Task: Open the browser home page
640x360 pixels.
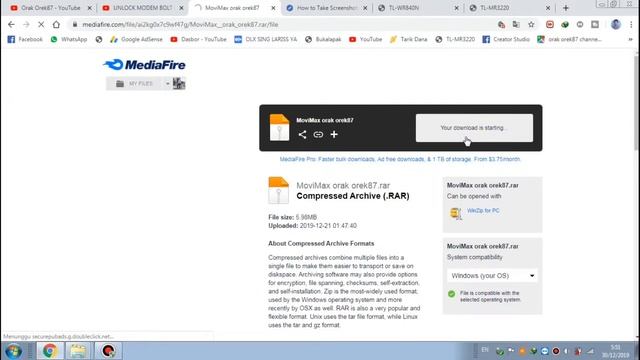Action: click(56, 24)
